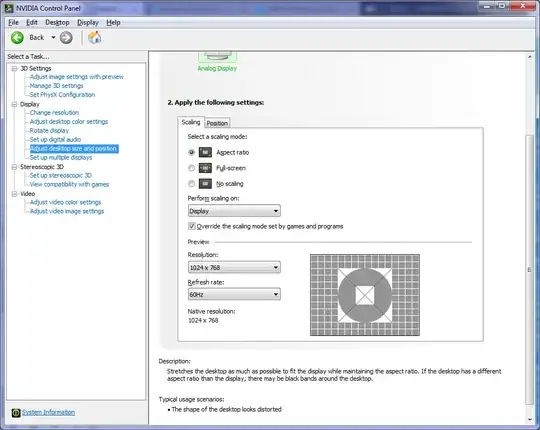Click the main pane vertical scrollbar thumb

coord(530,270)
